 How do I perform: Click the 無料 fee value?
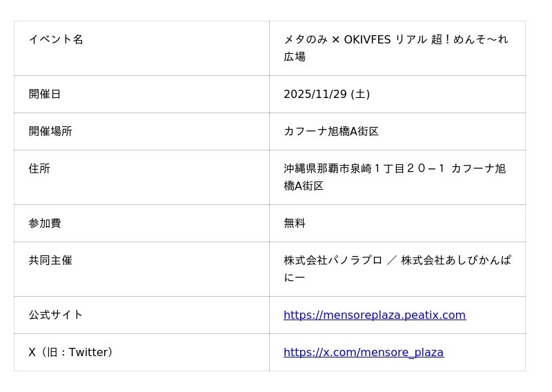[295, 223]
